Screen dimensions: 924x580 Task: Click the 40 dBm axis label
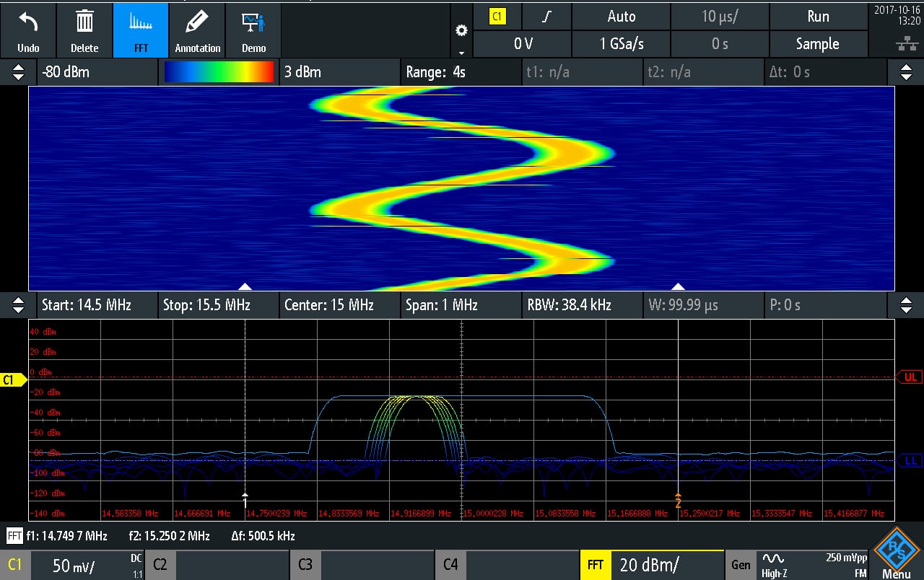43,332
